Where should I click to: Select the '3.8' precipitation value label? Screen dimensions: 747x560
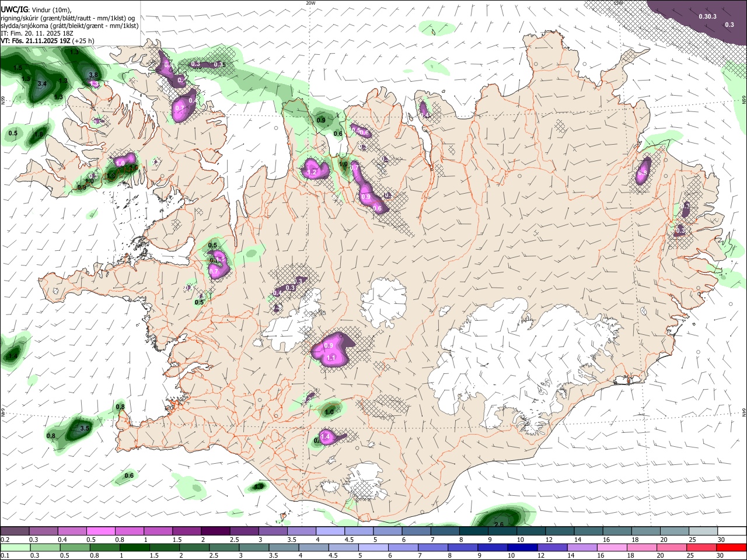93,75
